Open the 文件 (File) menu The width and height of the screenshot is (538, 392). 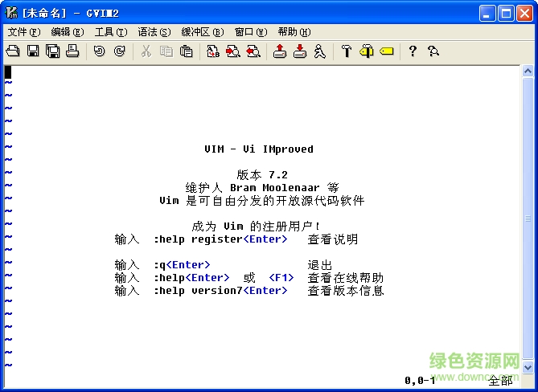[23, 32]
